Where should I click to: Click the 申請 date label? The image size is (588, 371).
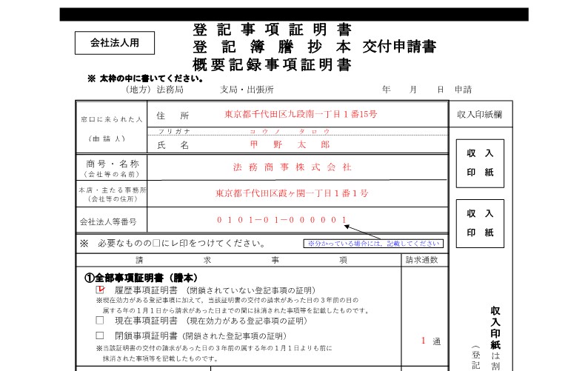coord(463,90)
